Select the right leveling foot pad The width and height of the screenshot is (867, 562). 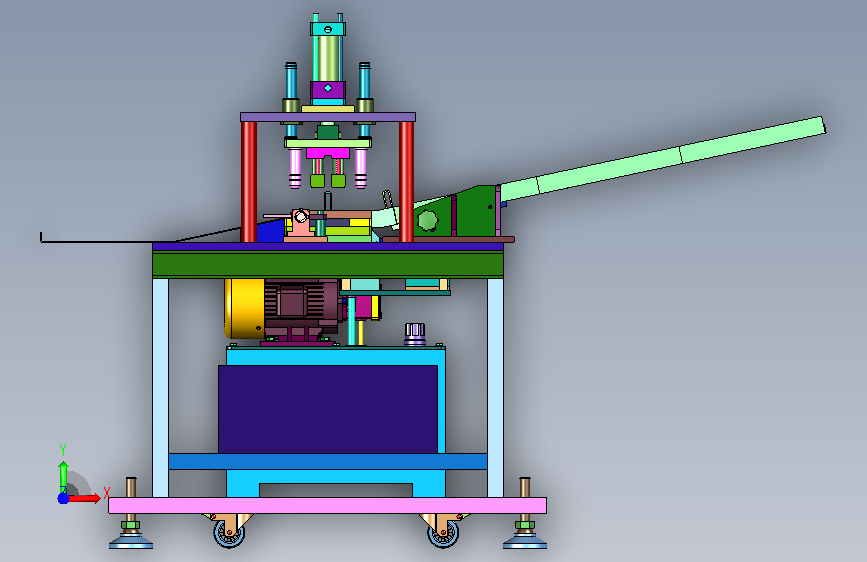(525, 540)
